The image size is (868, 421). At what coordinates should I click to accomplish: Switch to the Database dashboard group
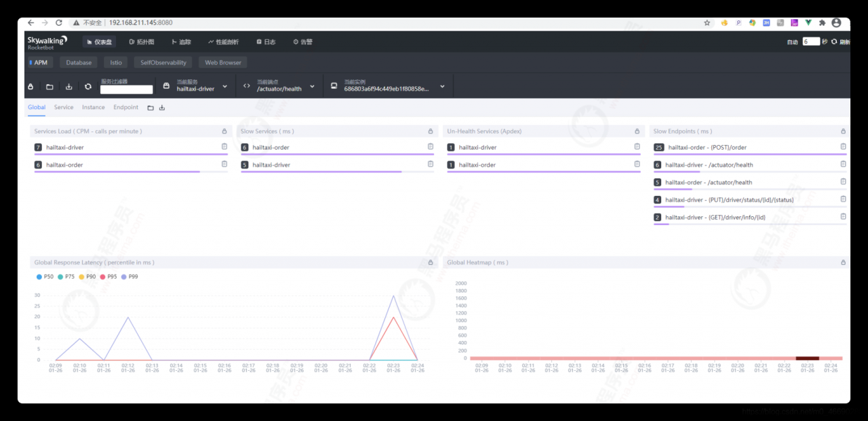click(79, 62)
